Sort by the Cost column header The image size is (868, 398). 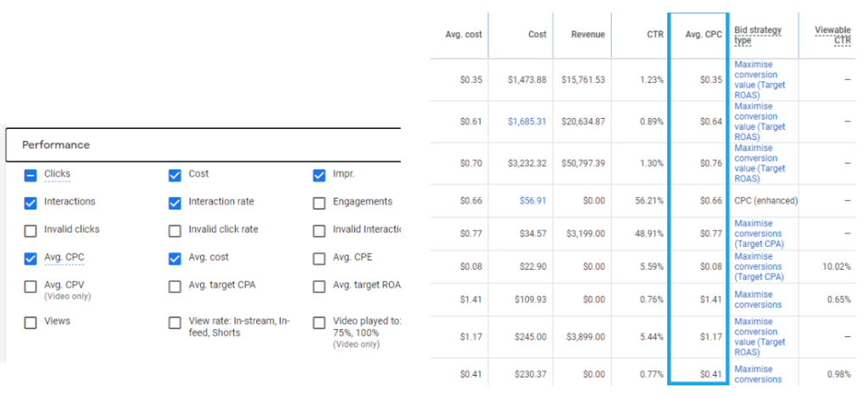[x=537, y=34]
